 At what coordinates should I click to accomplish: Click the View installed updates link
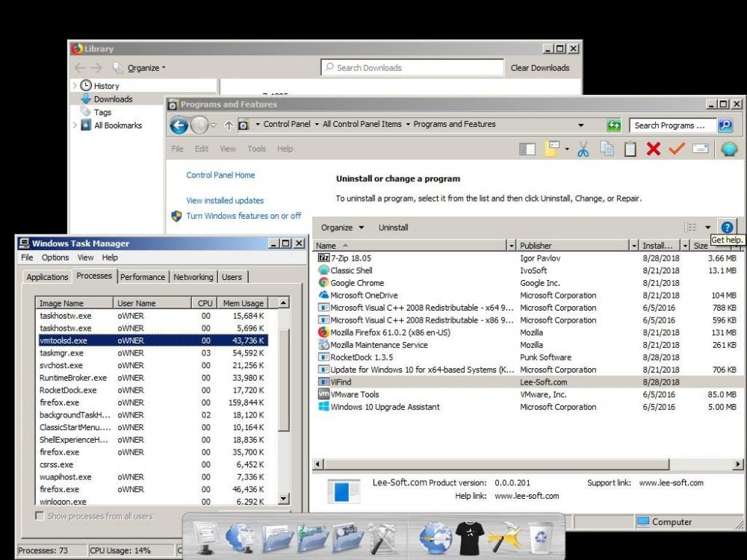[225, 200]
